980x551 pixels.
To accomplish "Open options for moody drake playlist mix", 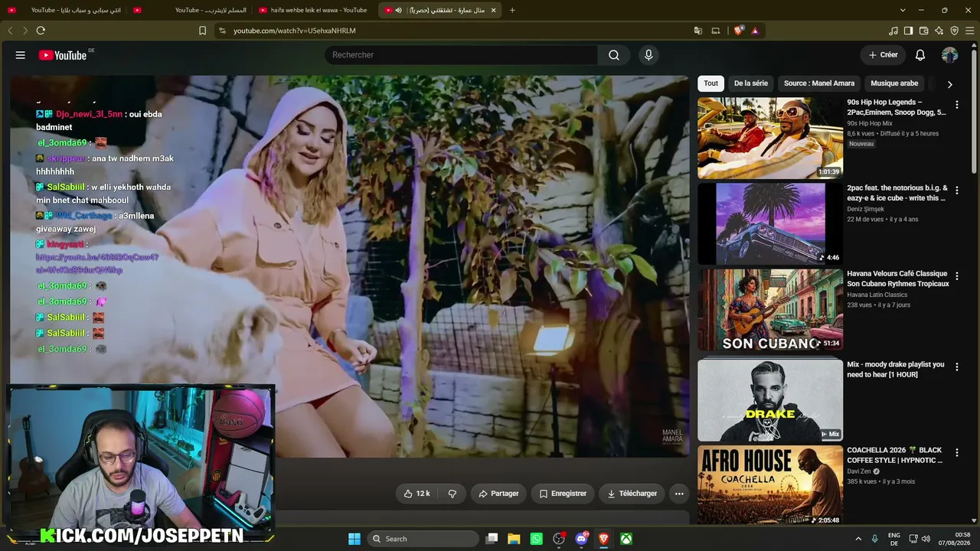I will click(x=956, y=367).
